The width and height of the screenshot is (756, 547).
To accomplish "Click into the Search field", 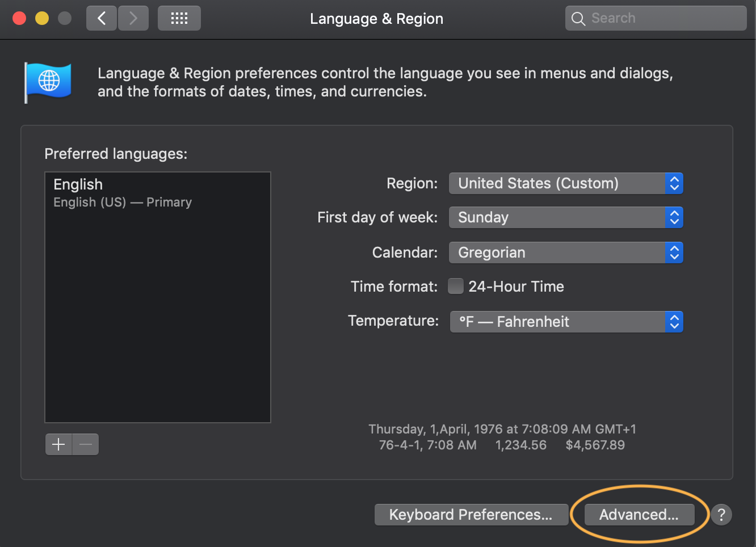I will [x=656, y=18].
